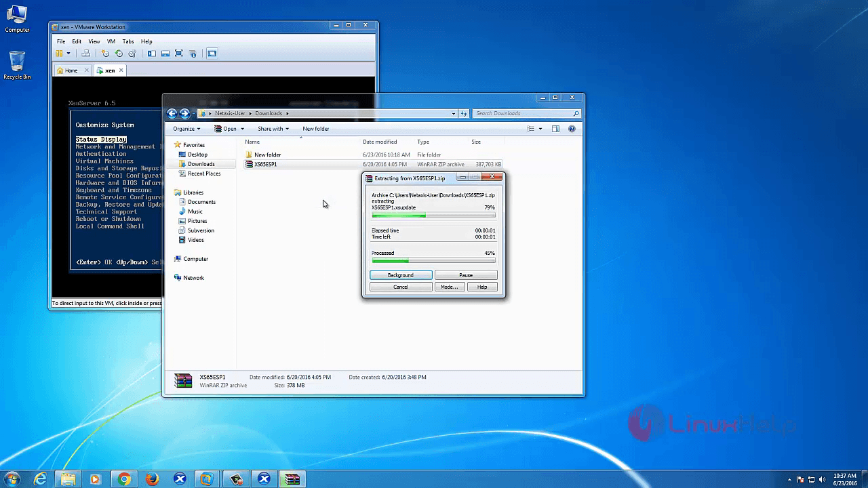
Task: Sort files by Size column header
Action: click(476, 142)
